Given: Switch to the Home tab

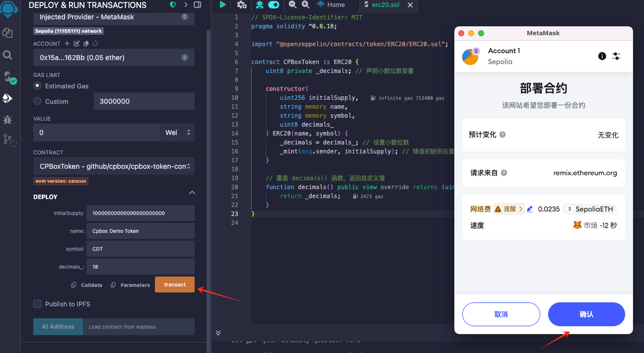Looking at the screenshot, I should (x=331, y=5).
